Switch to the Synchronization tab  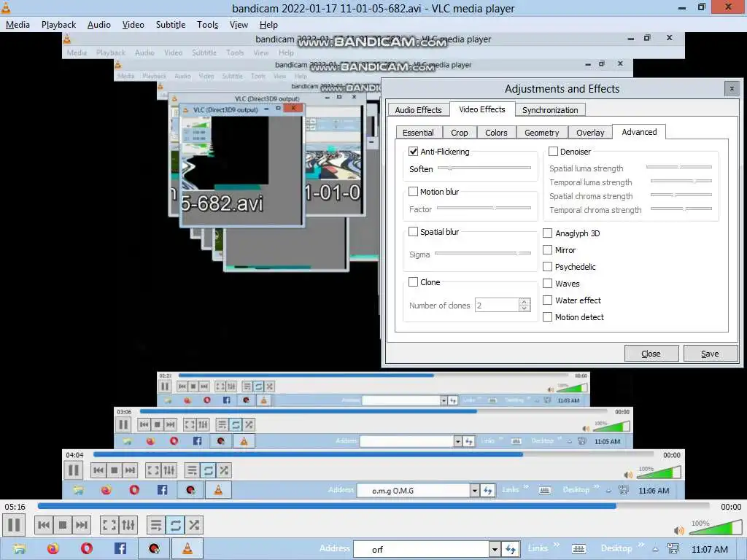pyautogui.click(x=550, y=110)
